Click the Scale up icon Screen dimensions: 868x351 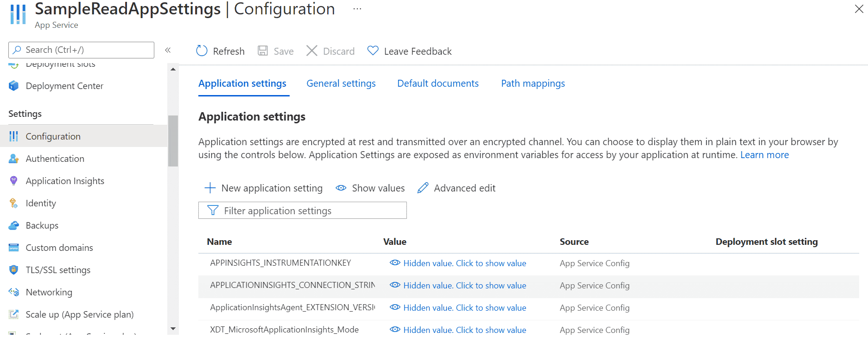coord(14,314)
